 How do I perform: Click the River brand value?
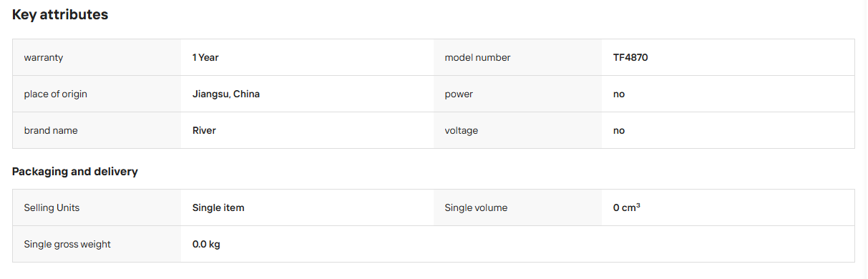(204, 130)
